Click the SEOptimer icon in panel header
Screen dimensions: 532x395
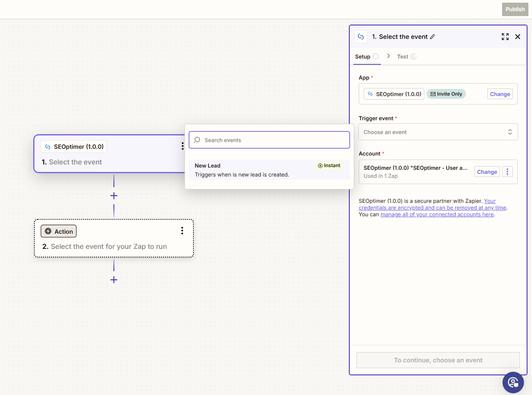pyautogui.click(x=361, y=37)
